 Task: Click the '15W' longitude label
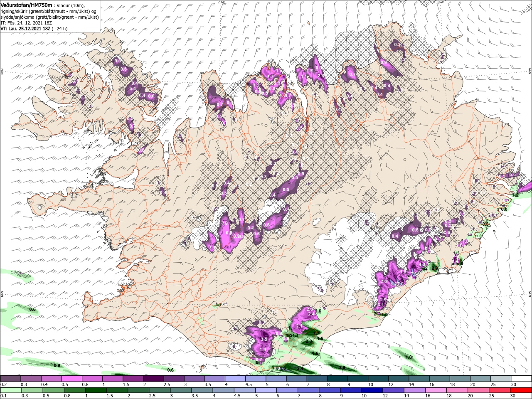point(441,2)
